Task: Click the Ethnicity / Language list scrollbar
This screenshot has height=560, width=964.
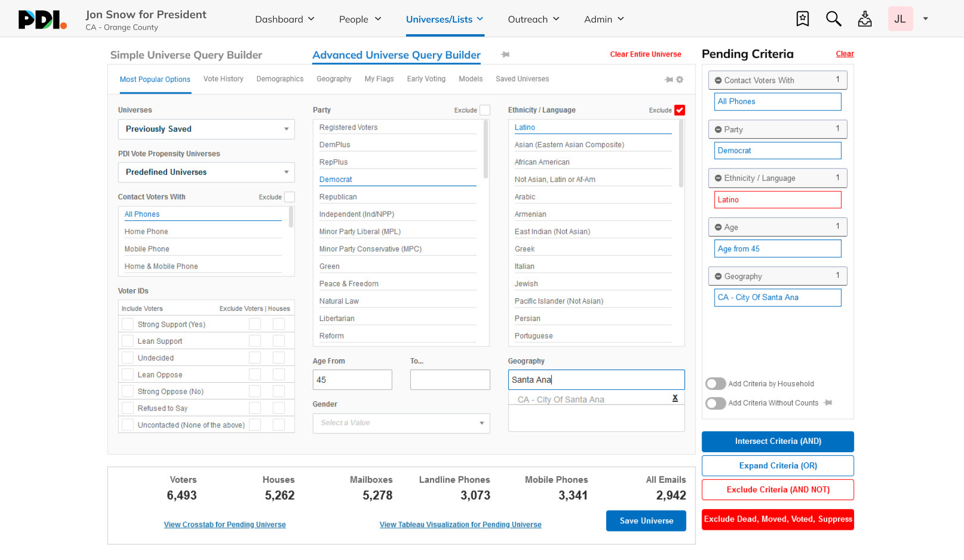Action: point(681,153)
